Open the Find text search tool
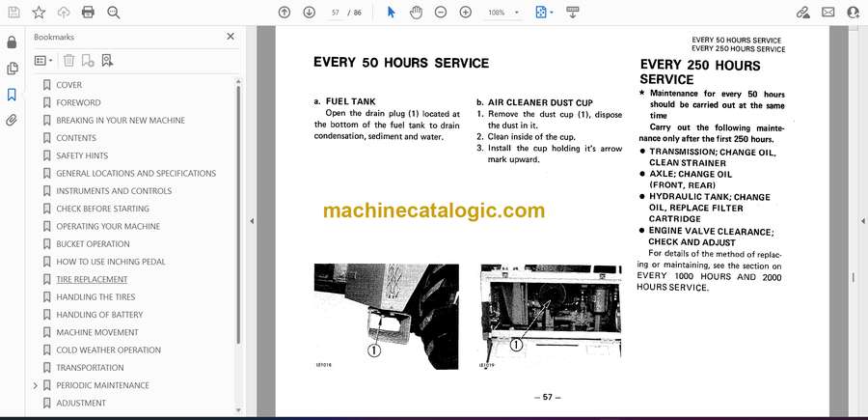The image size is (868, 420). pos(114,13)
